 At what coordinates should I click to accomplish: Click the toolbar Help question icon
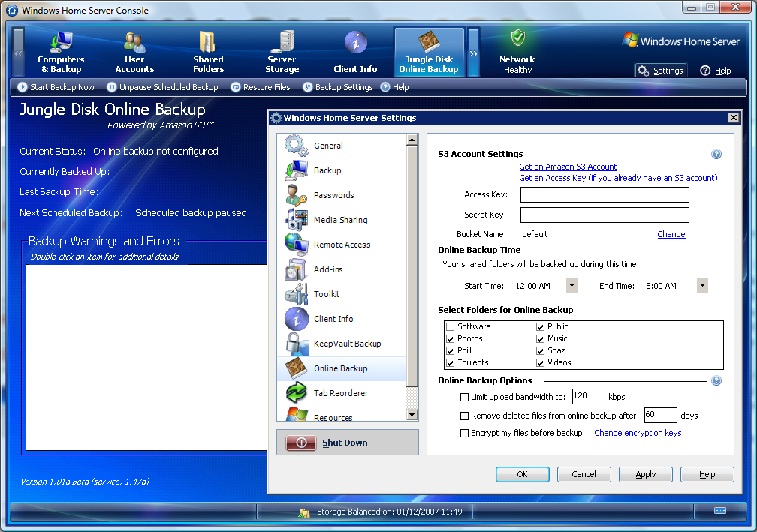click(x=385, y=87)
